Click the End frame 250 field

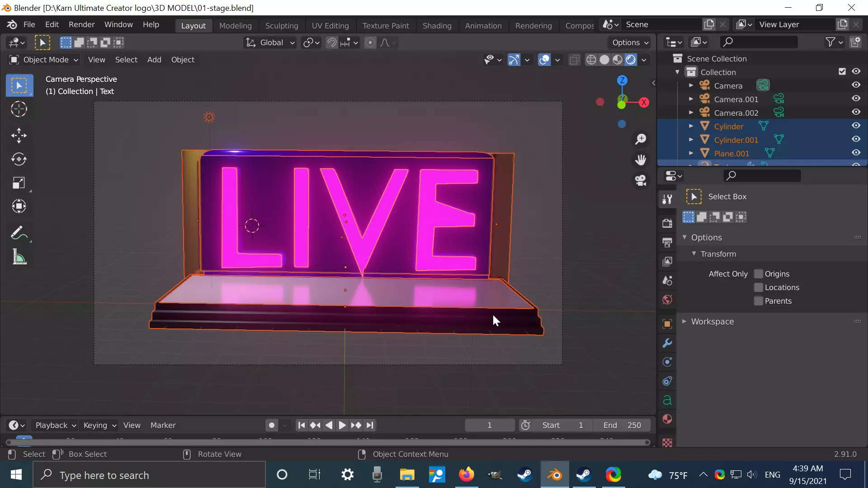click(622, 425)
